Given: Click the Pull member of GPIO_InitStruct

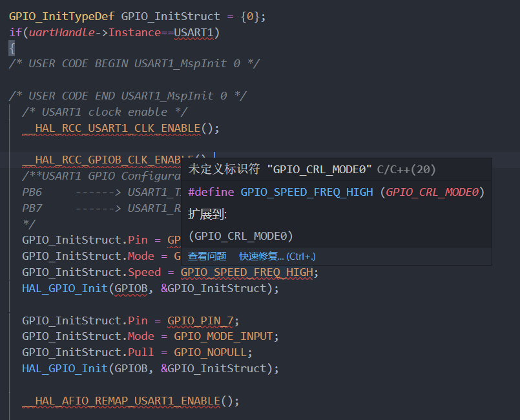Looking at the screenshot, I should [x=141, y=352].
